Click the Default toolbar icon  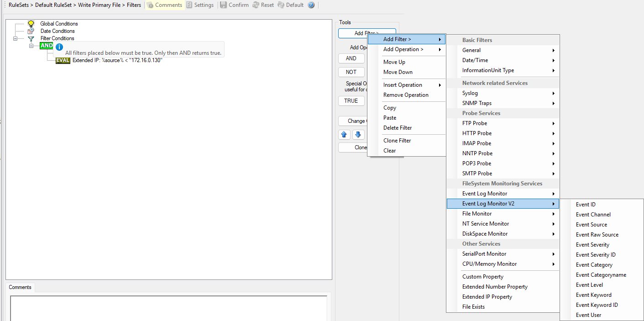281,5
